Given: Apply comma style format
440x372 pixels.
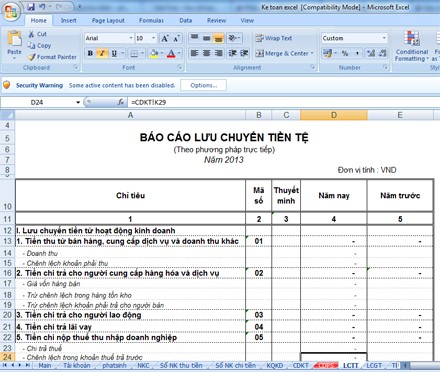Looking at the screenshot, I should pos(357,53).
